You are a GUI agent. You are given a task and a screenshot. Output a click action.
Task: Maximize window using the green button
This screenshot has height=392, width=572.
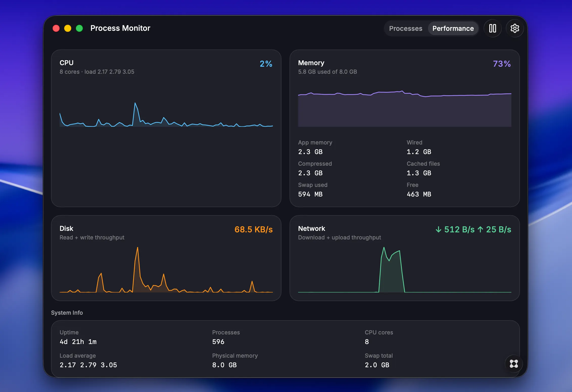(x=79, y=28)
